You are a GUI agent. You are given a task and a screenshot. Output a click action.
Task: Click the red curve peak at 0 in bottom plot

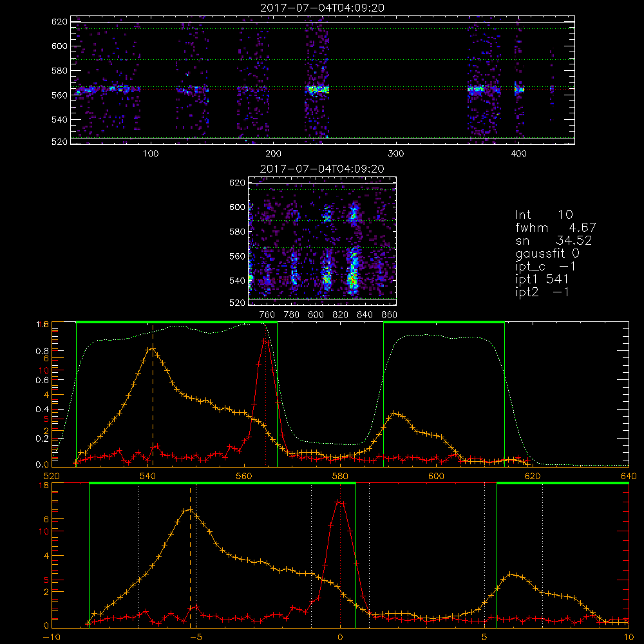pyautogui.click(x=337, y=502)
